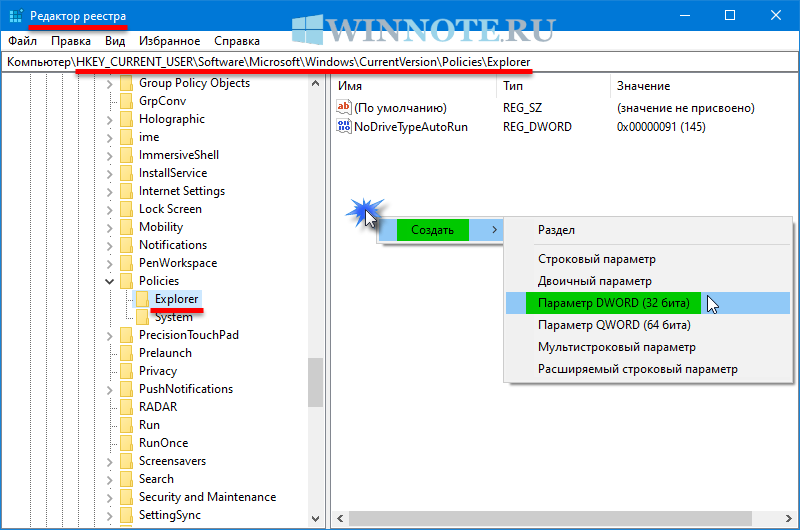
Task: Click the Создать context menu item
Action: 440,230
